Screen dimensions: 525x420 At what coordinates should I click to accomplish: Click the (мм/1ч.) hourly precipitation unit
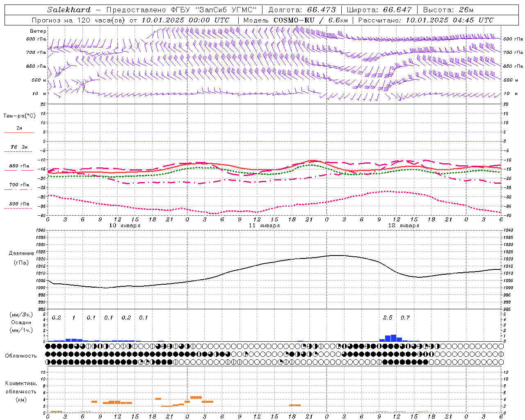pyautogui.click(x=21, y=330)
